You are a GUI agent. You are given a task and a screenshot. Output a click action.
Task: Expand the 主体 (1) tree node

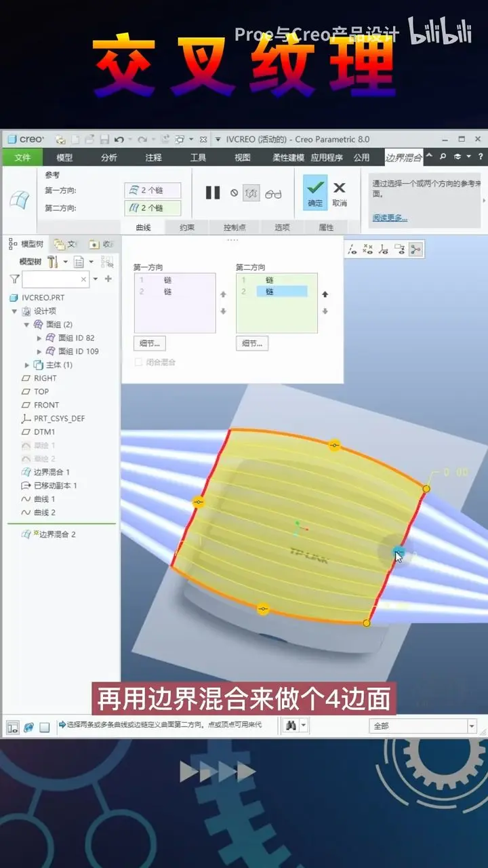(x=27, y=365)
